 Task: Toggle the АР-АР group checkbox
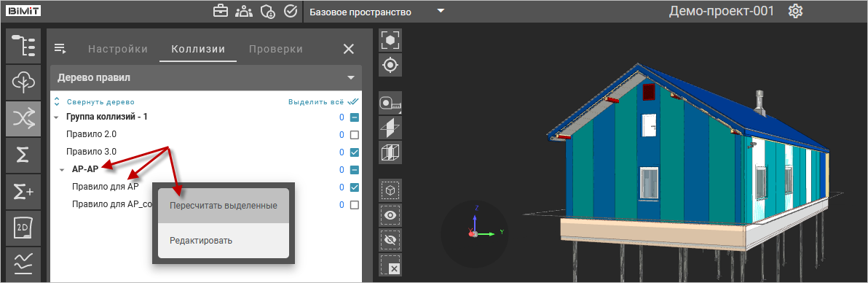pos(355,170)
